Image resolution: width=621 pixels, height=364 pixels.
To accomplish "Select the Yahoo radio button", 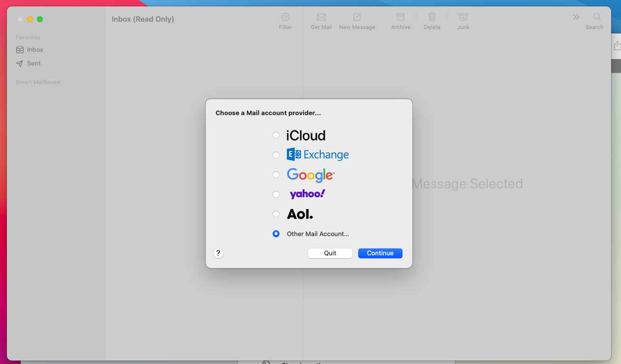I will click(x=276, y=194).
